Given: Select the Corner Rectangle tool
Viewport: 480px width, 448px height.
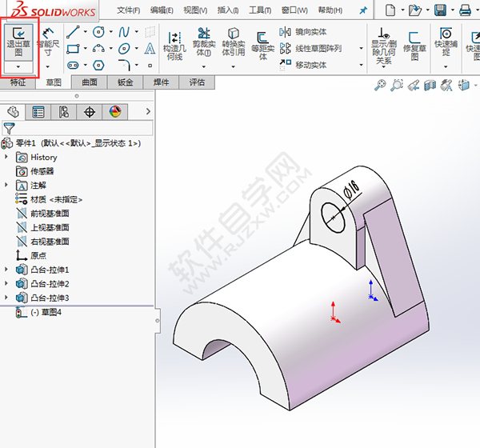Looking at the screenshot, I should pos(73,48).
